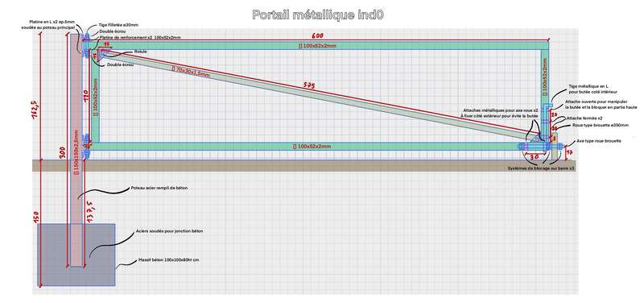Select the blue concrete foundation block
This screenshot has height=303, width=644.
(76, 255)
